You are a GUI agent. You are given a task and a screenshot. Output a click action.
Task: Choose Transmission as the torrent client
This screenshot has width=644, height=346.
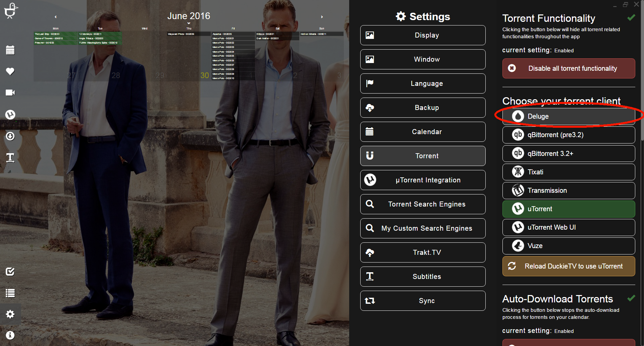coord(569,190)
